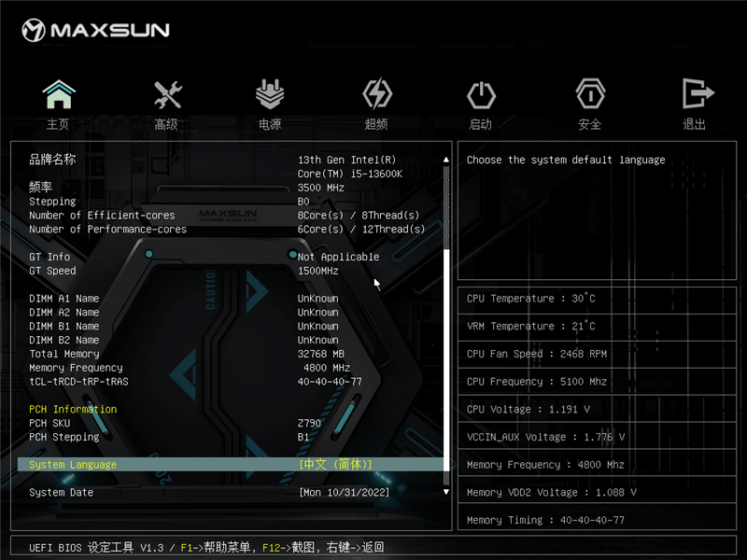The width and height of the screenshot is (747, 560).
Task: Click the VCCIN_AUX Voltage reading
Action: point(546,437)
